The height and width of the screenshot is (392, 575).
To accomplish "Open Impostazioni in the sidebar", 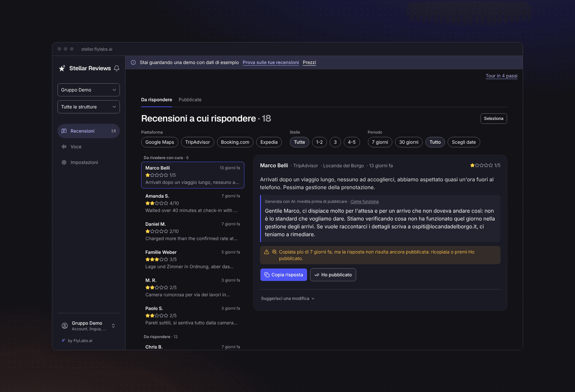I will [89, 162].
